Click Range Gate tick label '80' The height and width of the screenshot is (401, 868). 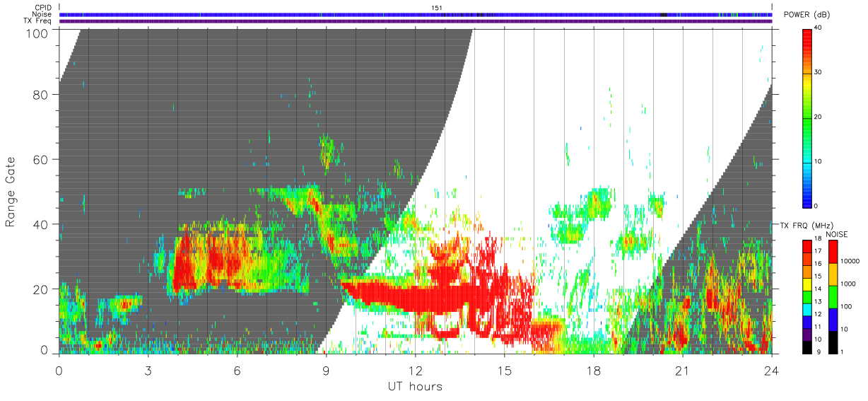41,95
